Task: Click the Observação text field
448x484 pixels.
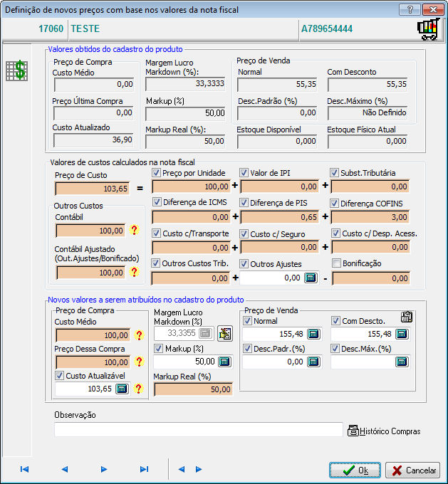Action: [x=199, y=429]
